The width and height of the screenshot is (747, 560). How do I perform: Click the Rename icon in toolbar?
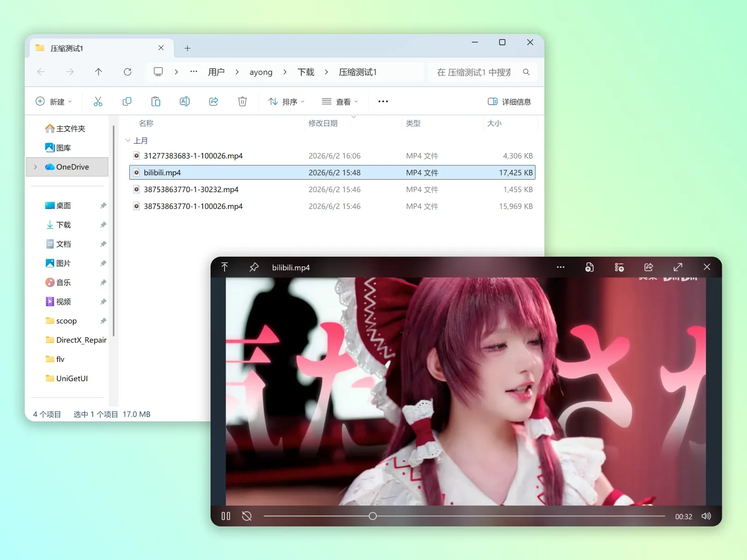coord(184,101)
